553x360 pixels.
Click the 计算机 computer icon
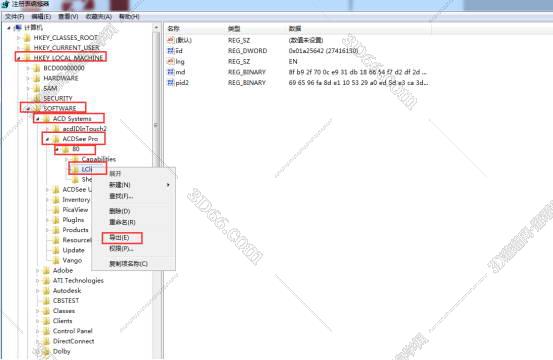tap(17, 28)
